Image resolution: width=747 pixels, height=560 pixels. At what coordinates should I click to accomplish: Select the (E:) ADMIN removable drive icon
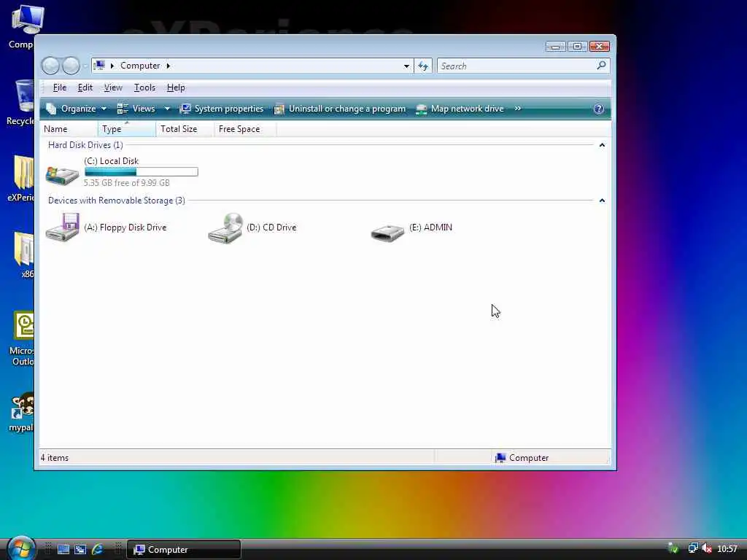387,233
